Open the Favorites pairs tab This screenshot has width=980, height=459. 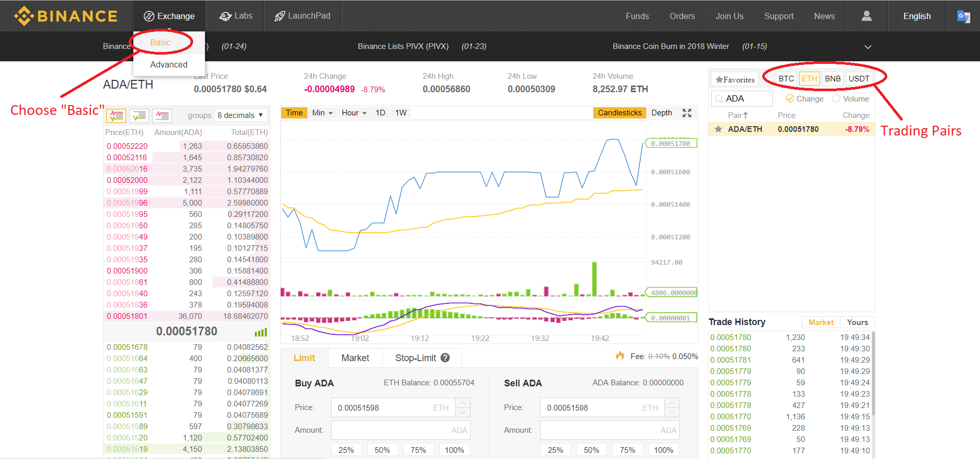pyautogui.click(x=735, y=79)
